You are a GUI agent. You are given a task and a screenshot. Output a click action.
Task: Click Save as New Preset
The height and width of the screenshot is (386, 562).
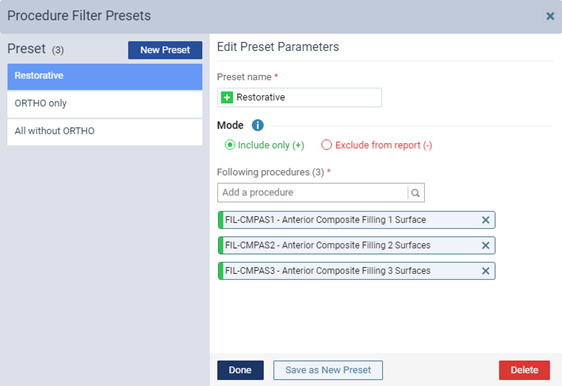pos(328,370)
